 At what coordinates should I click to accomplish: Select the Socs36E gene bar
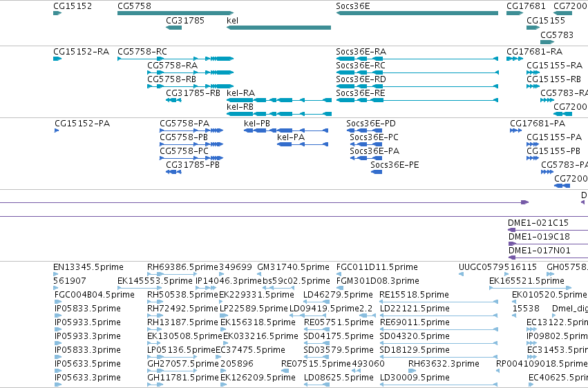pos(417,13)
